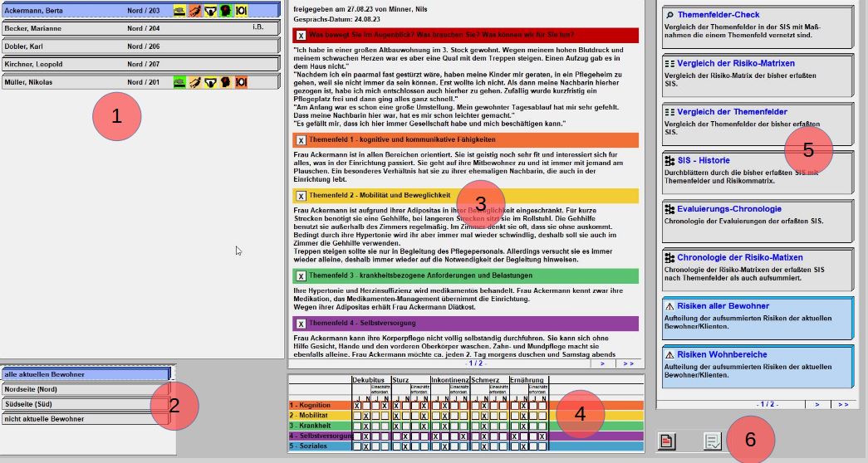Click Ackermann's Ernährung plate icon
868x463 pixels.
coord(242,11)
